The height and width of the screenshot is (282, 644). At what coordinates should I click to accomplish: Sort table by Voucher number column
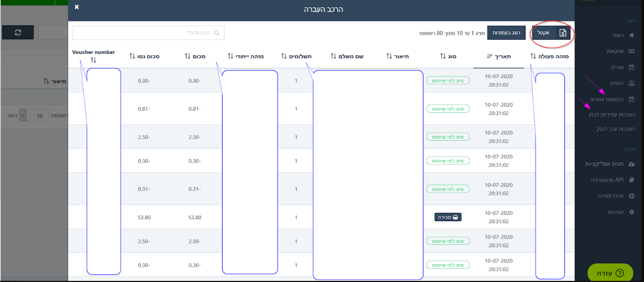click(94, 56)
